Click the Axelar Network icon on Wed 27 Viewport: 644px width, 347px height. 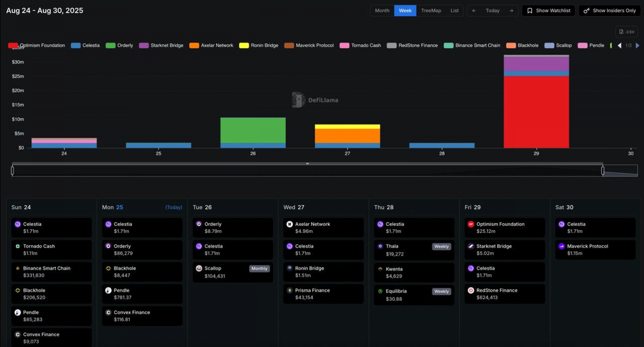(x=289, y=224)
